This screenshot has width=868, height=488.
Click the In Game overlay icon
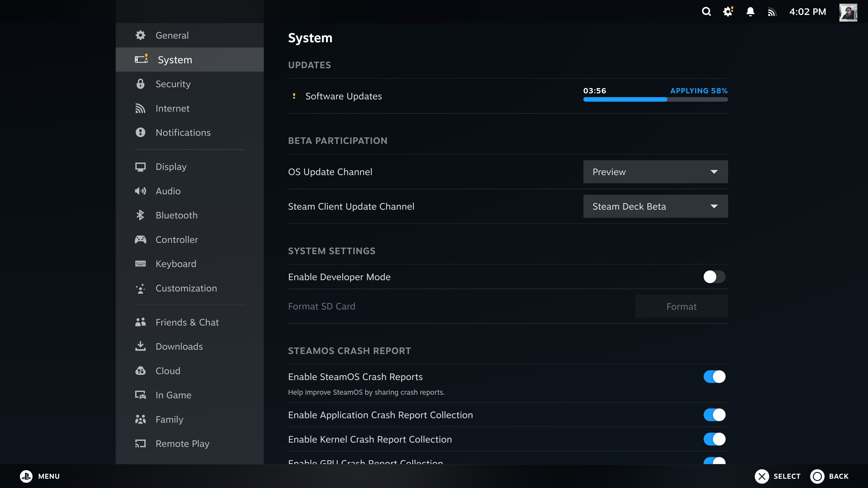[x=140, y=395]
